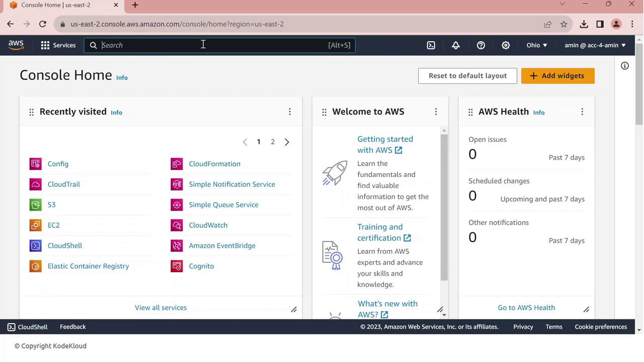Open a new browser tab
The image size is (644, 362).
click(x=135, y=5)
